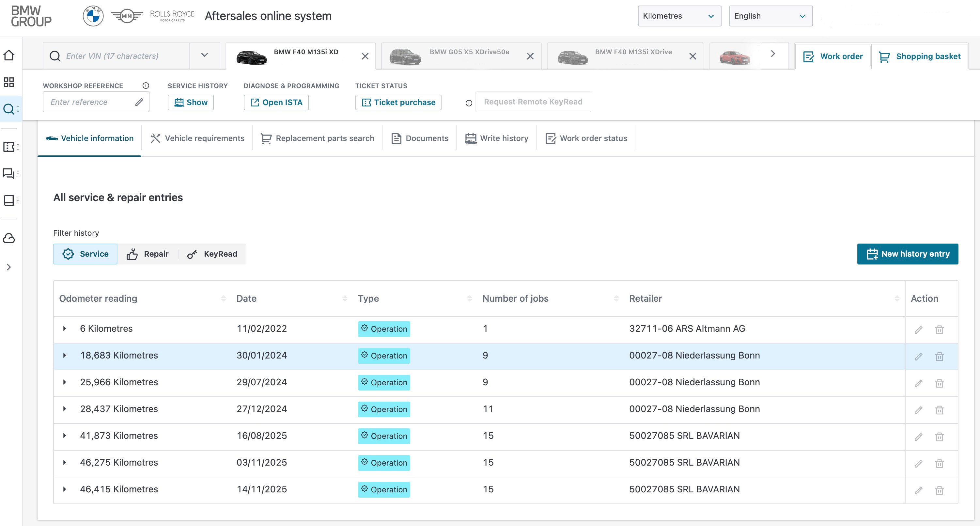Click the New history entry button
Screen dimensions: 980x526
[x=907, y=254]
